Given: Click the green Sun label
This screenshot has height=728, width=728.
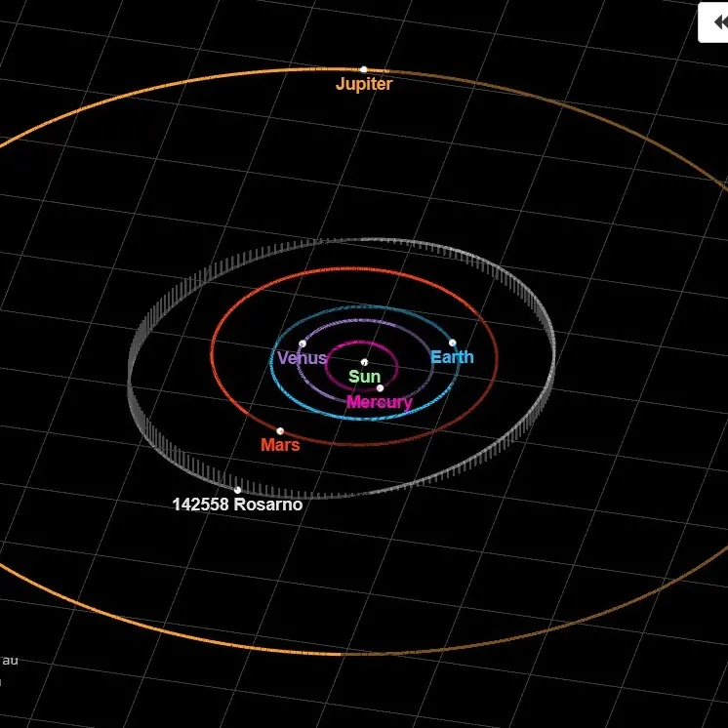Looking at the screenshot, I should pyautogui.click(x=364, y=378).
